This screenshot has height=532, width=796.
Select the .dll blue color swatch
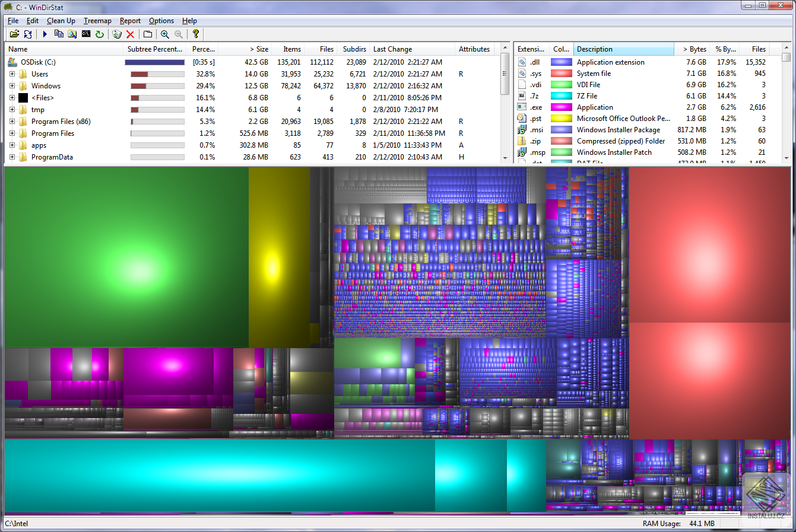pos(561,62)
